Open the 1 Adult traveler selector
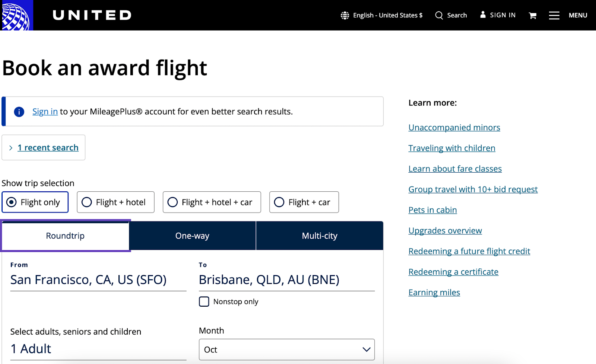This screenshot has height=364, width=596. pyautogui.click(x=98, y=349)
